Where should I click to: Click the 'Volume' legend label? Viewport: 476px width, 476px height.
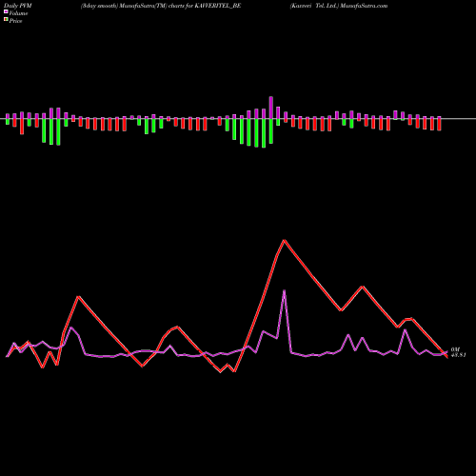18,13
